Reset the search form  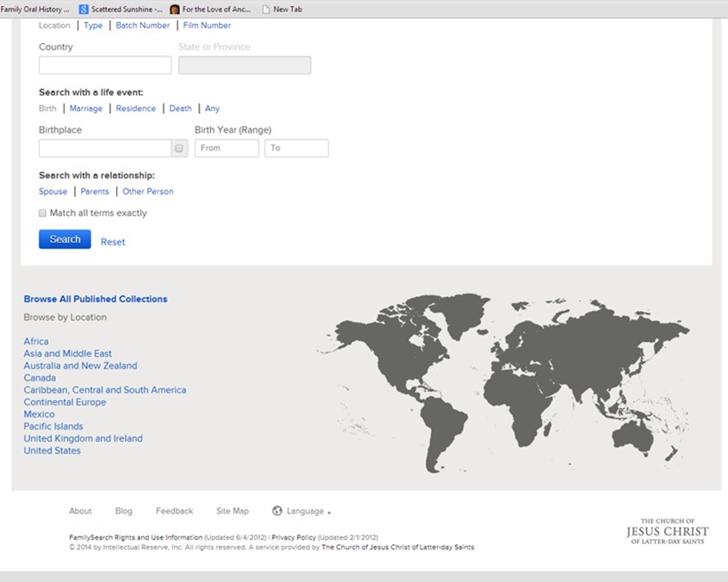(x=113, y=242)
